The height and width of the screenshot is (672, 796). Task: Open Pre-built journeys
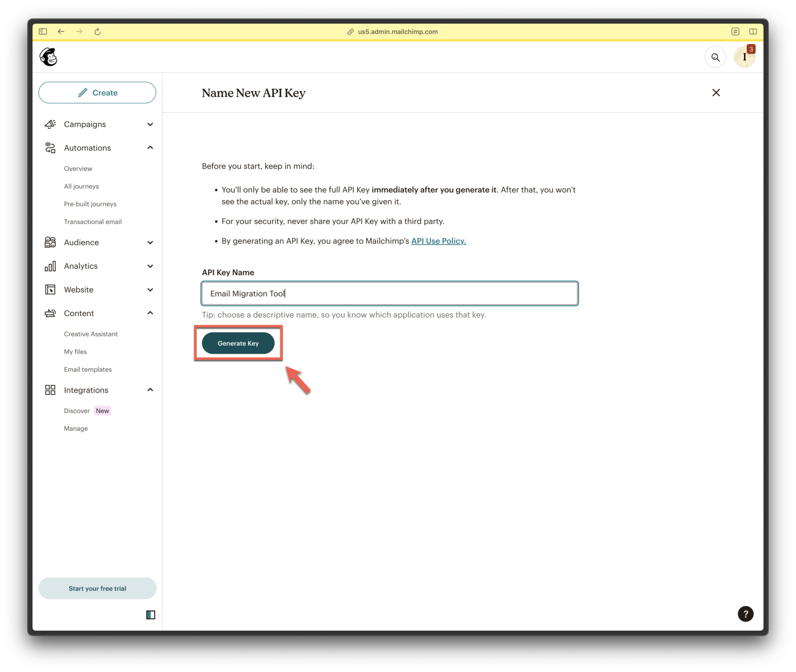point(90,204)
